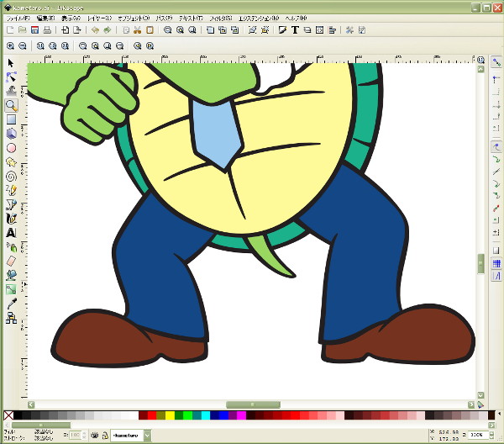Select the Zoom magnifier tool in toolbox
Image resolution: width=504 pixels, height=444 pixels.
click(11, 105)
